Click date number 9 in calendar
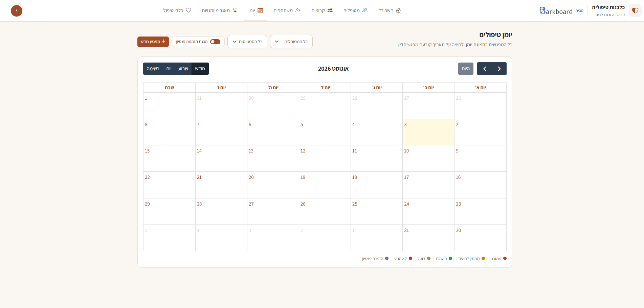The width and height of the screenshot is (644, 308). coord(457,151)
